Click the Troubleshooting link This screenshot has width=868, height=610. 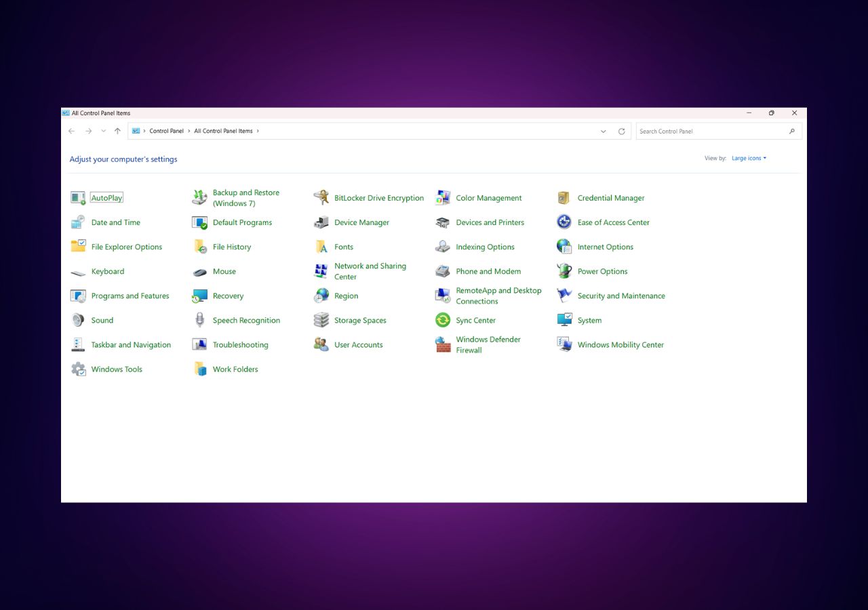point(240,345)
